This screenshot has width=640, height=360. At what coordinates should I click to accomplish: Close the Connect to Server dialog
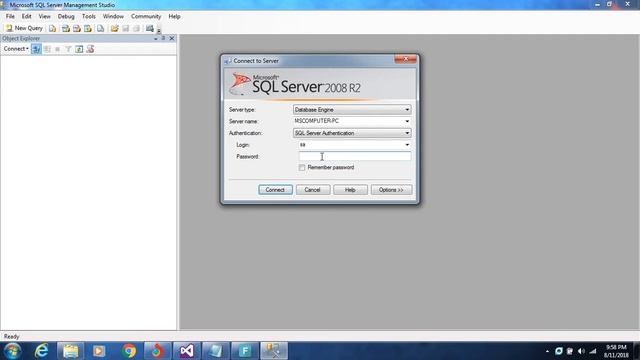click(405, 60)
